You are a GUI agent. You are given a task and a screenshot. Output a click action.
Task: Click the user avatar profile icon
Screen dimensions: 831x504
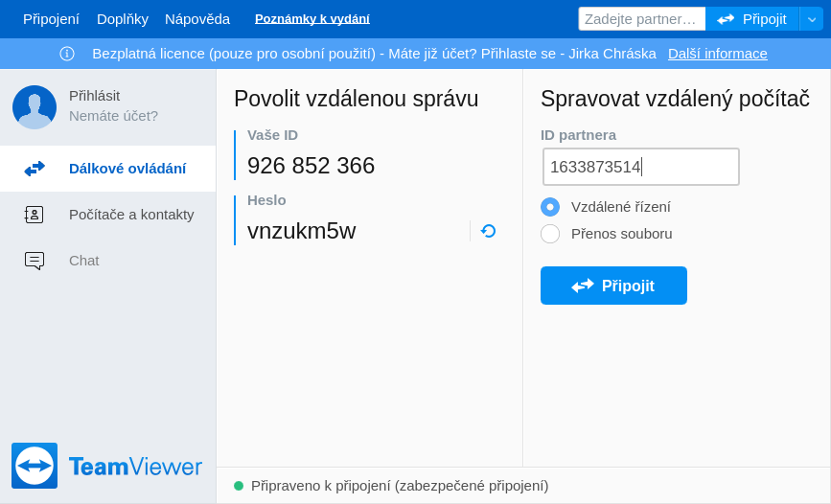click(x=35, y=107)
